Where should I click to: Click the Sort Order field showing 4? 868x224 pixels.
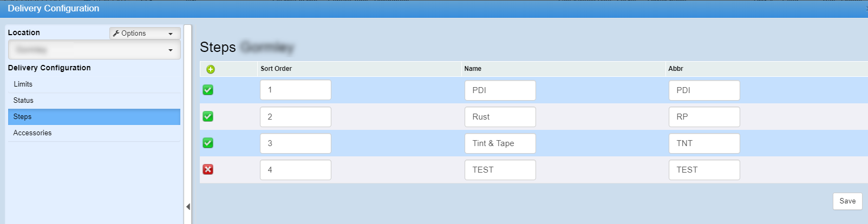[x=295, y=170]
